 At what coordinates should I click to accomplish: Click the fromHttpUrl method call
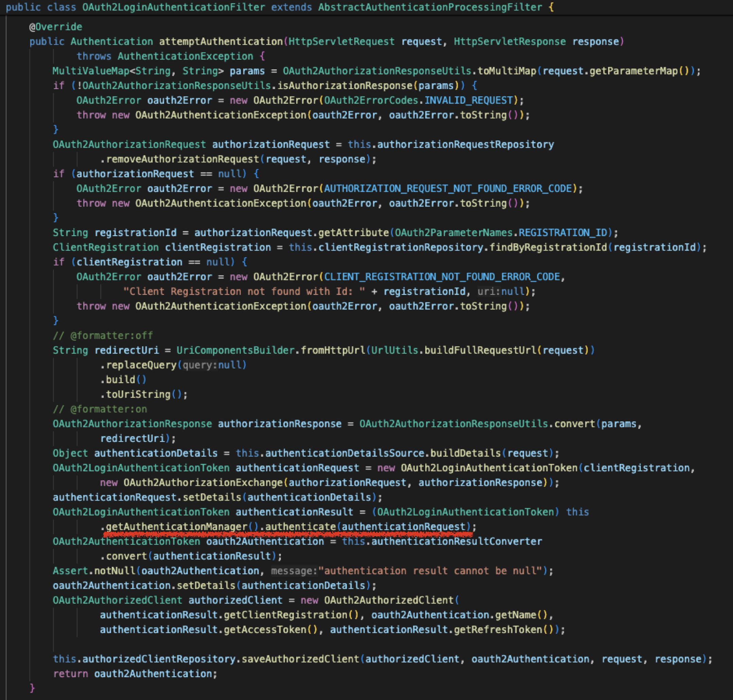[333, 350]
